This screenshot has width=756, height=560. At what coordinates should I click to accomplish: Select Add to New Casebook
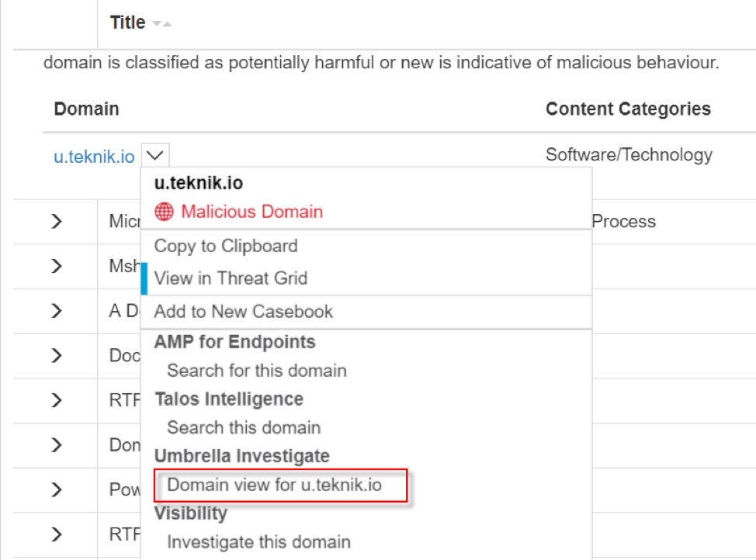243,312
